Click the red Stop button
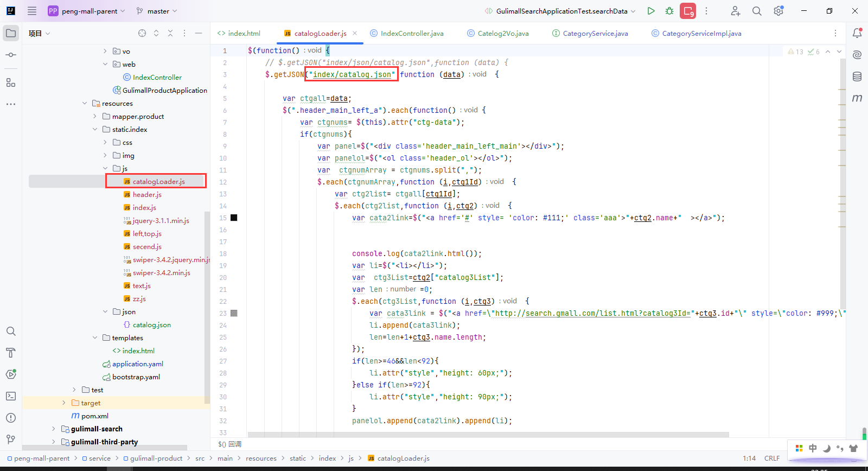Image resolution: width=868 pixels, height=471 pixels. (x=688, y=11)
